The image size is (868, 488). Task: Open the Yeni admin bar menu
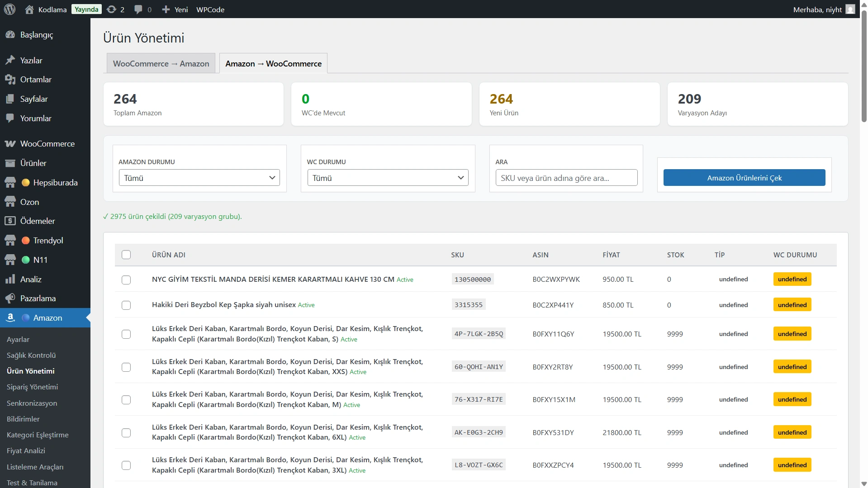[175, 9]
